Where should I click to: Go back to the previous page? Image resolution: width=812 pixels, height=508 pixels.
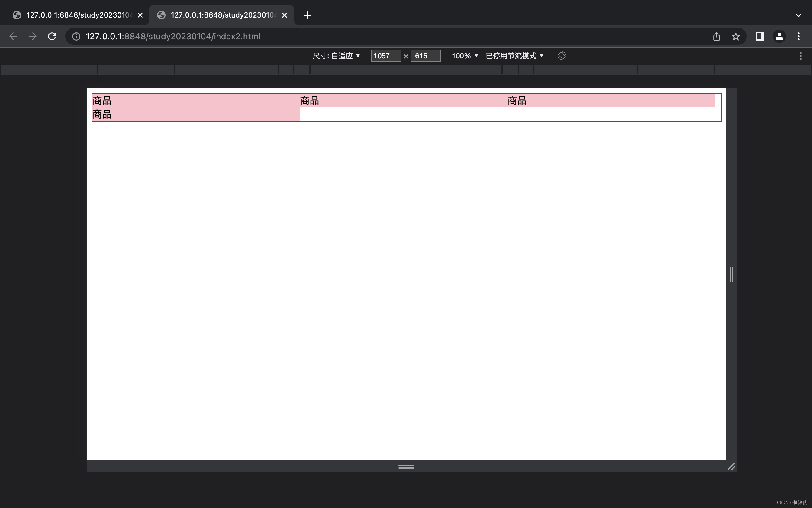pos(13,36)
